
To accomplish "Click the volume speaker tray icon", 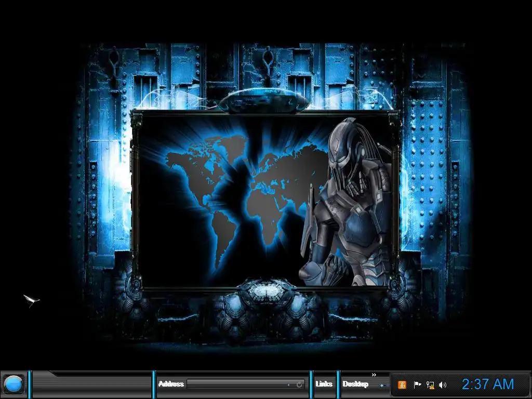I will [x=443, y=385].
